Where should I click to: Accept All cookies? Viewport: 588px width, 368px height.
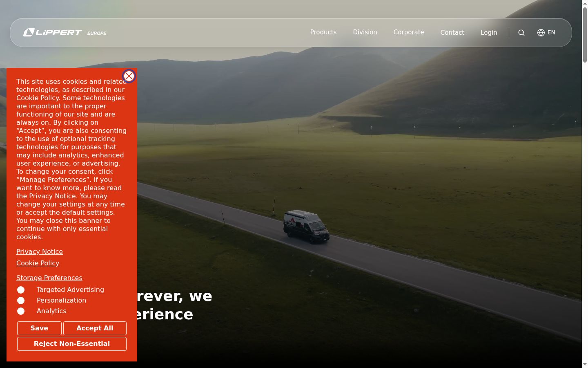(x=95, y=328)
